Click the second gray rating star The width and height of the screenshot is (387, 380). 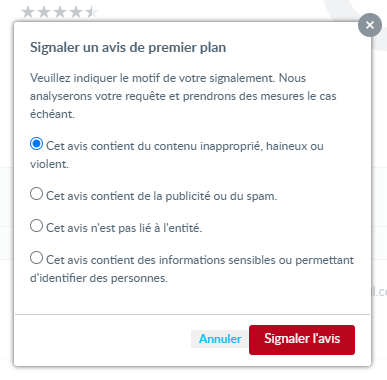tap(44, 13)
